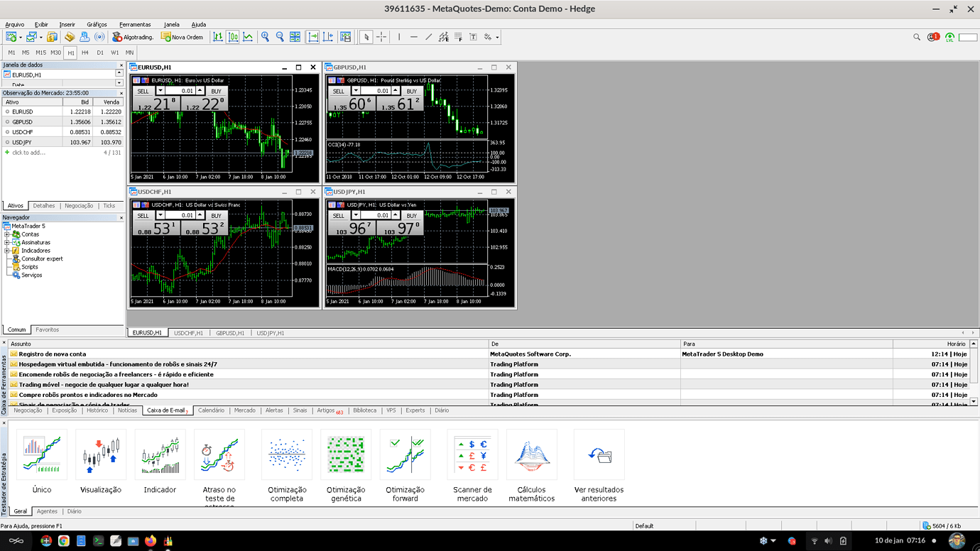The width and height of the screenshot is (980, 551).
Task: Open EURUSD chart volume dropdown arrow
Action: click(x=160, y=91)
